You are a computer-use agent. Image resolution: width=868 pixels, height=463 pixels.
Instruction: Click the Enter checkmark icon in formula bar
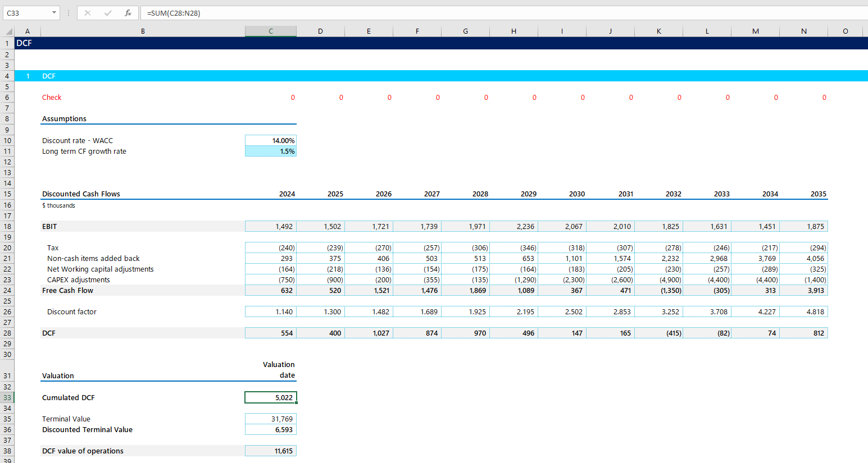coord(108,13)
